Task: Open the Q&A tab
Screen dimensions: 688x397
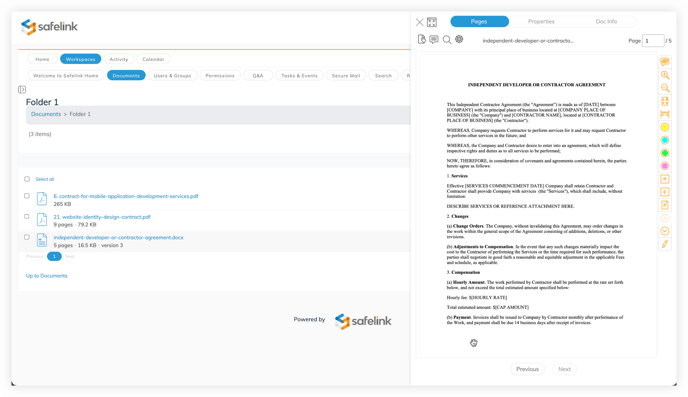Action: point(258,76)
